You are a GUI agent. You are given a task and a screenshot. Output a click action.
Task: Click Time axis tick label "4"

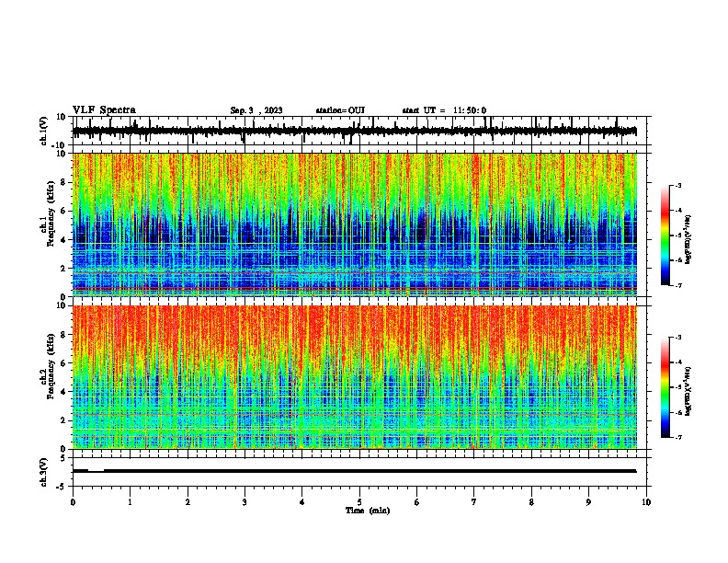point(302,502)
